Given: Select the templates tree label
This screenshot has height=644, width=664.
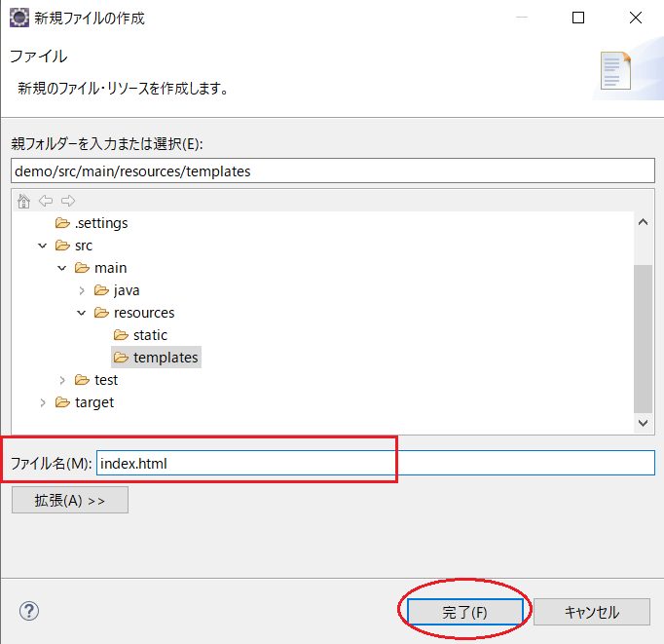Looking at the screenshot, I should point(166,358).
